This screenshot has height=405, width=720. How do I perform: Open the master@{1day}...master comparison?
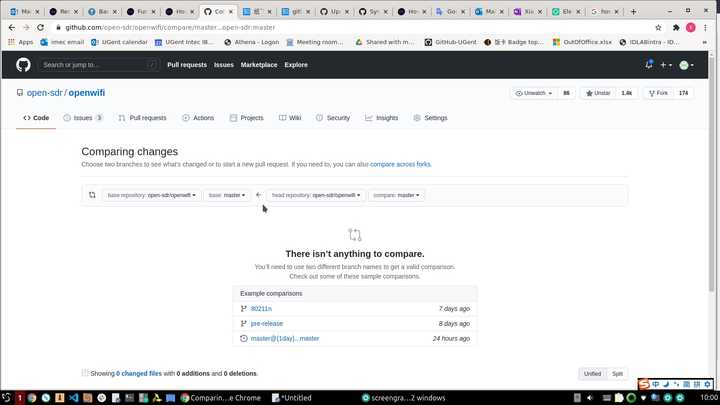(x=285, y=338)
